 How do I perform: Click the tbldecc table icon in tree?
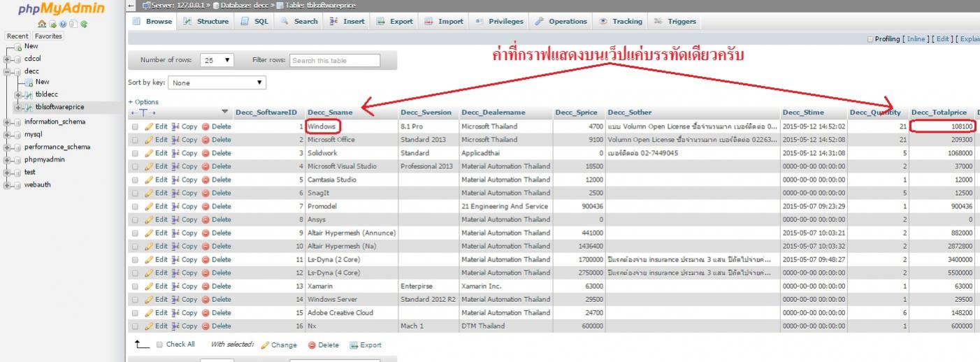tap(29, 94)
